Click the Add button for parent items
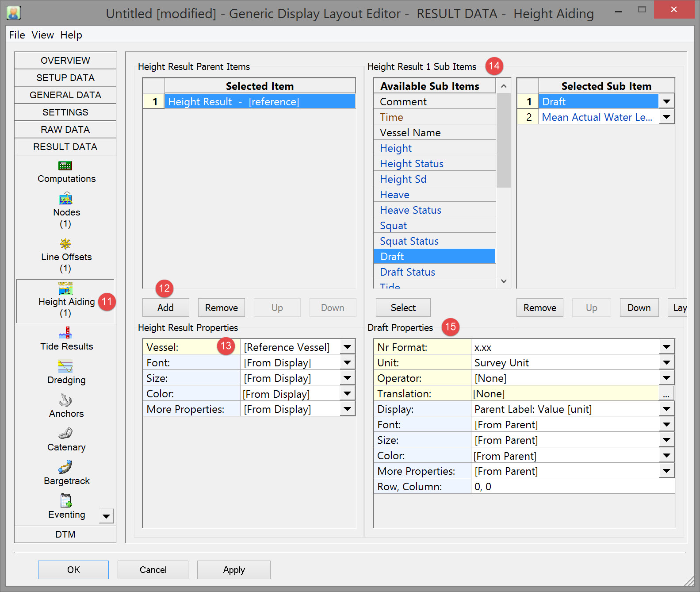Image resolution: width=700 pixels, height=592 pixels. click(x=165, y=308)
